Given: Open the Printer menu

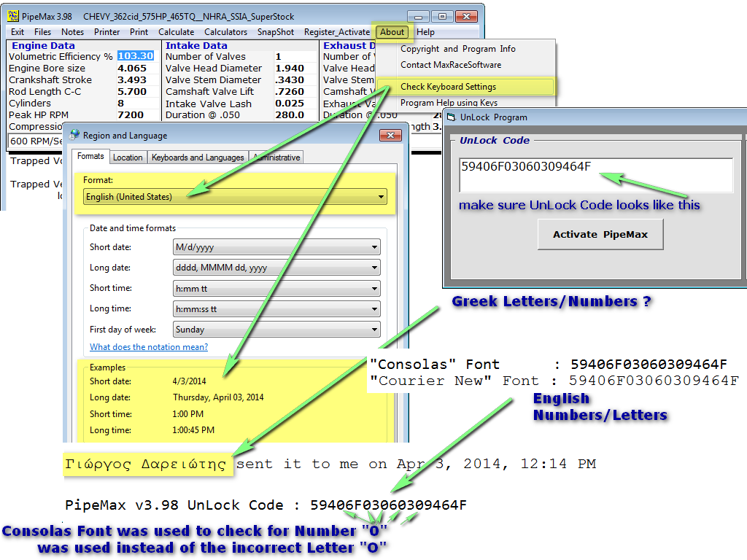Looking at the screenshot, I should [x=107, y=32].
